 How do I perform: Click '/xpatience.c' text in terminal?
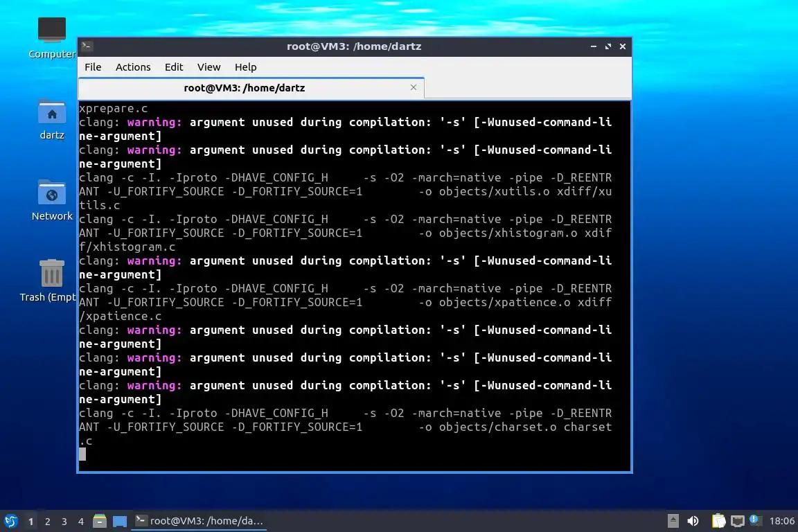(x=120, y=316)
